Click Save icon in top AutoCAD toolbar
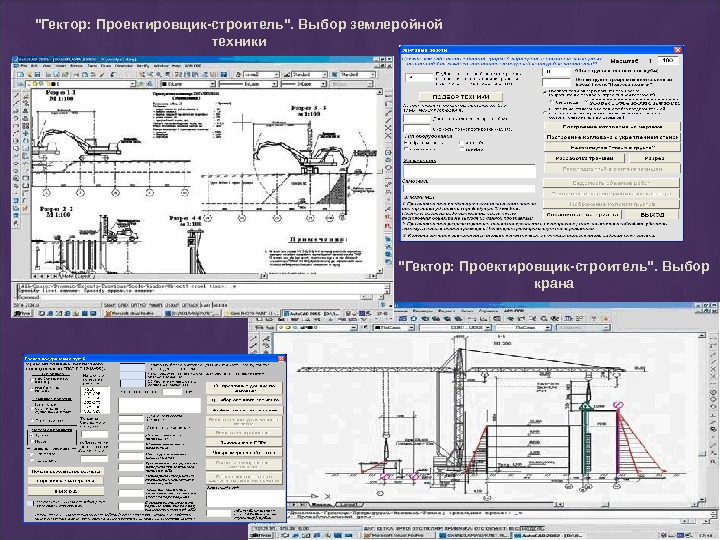Screen dimensions: 720x540 [x=38, y=74]
